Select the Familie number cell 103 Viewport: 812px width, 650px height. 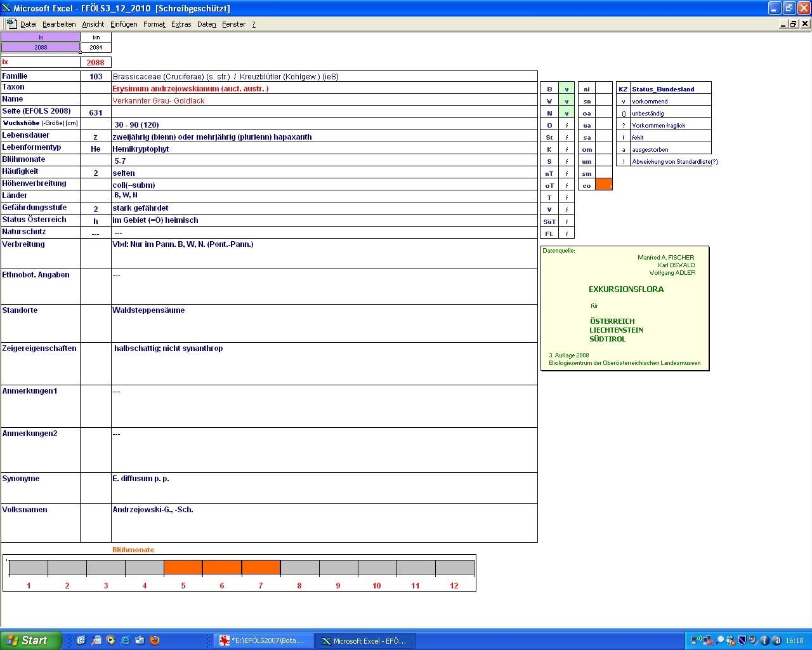(x=96, y=76)
